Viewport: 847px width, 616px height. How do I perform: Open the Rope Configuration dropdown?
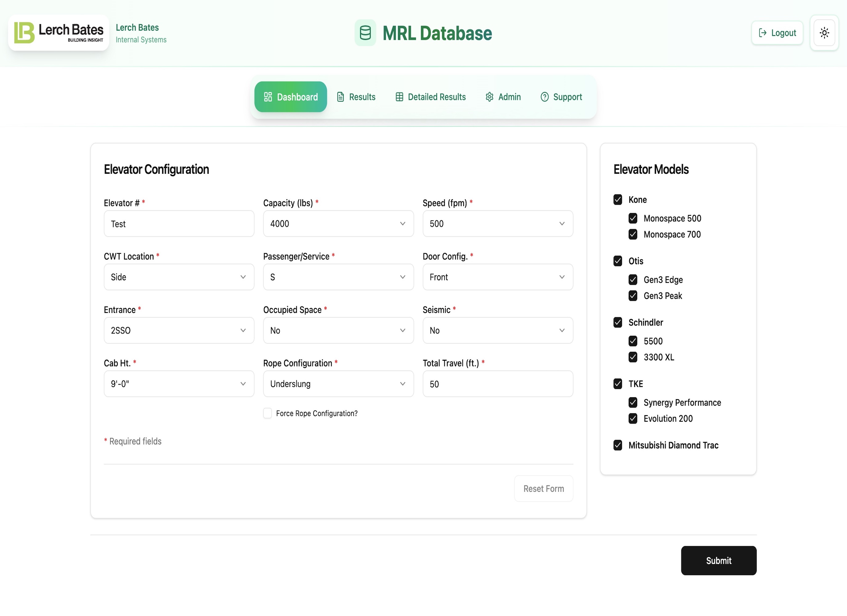338,384
